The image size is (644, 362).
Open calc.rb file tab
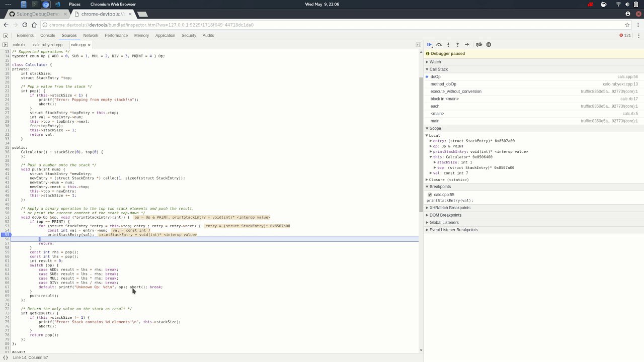point(19,45)
